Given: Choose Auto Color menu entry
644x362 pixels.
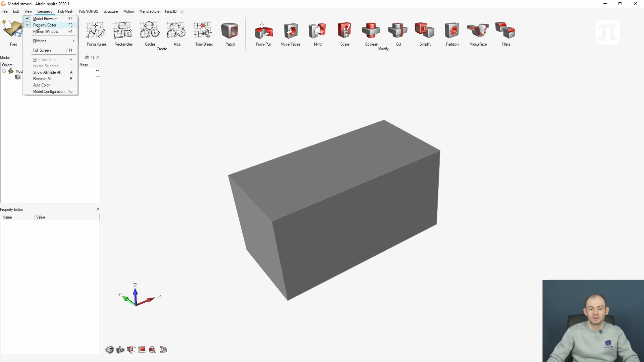Looking at the screenshot, I should point(50,85).
